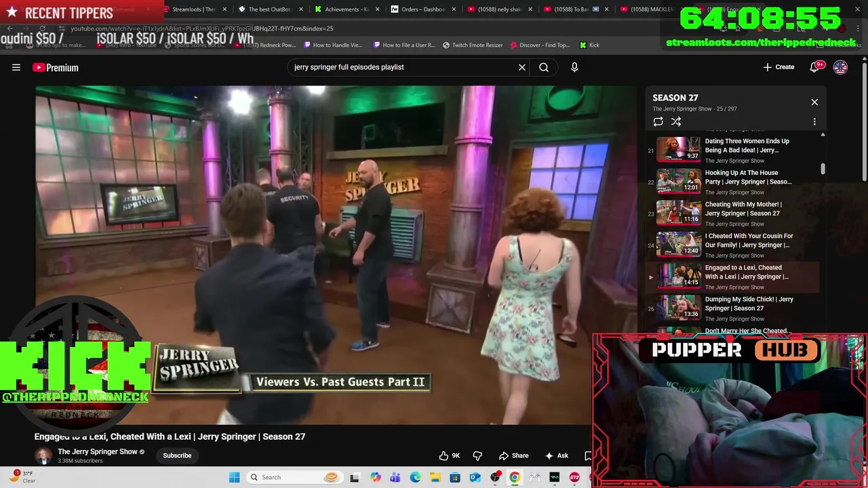The width and height of the screenshot is (868, 488).
Task: Open Task View in the taskbar
Action: coord(354,477)
